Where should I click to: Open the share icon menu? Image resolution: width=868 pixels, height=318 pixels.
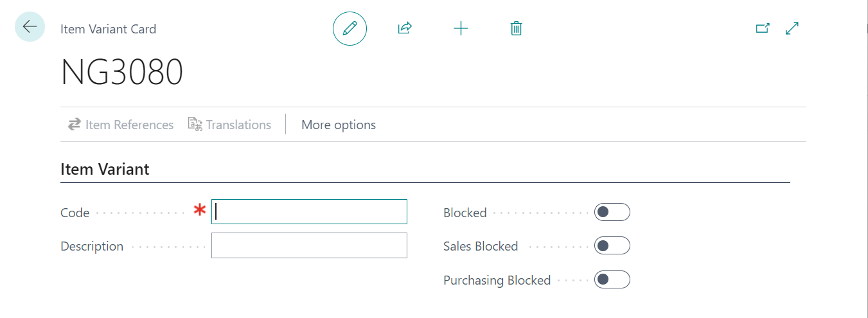coord(405,28)
